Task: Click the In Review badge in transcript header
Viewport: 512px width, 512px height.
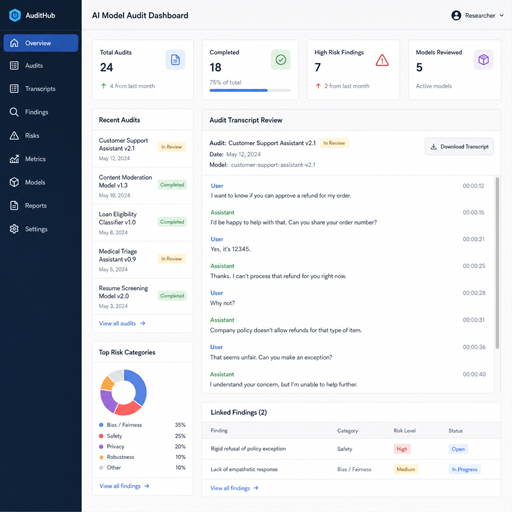Action: [334, 143]
